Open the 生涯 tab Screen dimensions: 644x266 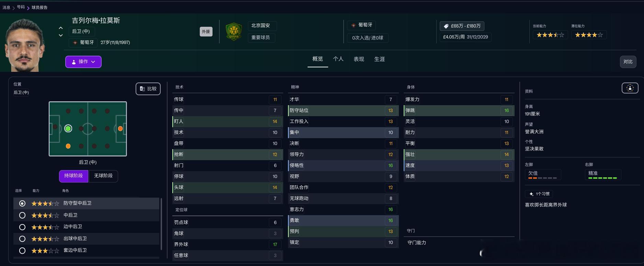point(379,59)
